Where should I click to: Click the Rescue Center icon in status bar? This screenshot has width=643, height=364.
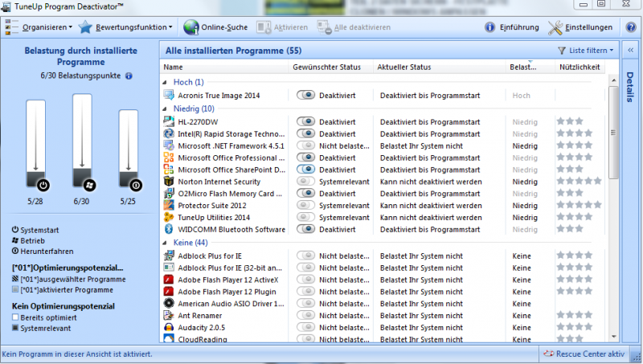pyautogui.click(x=549, y=354)
